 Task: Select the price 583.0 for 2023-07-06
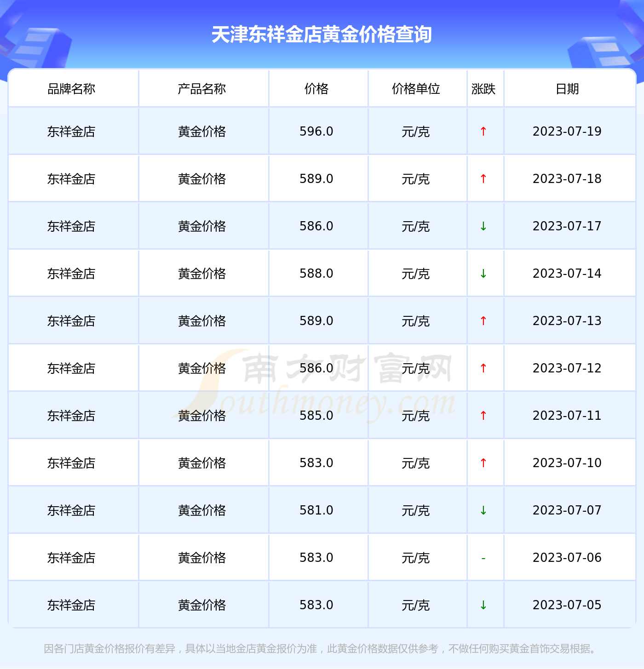coord(316,558)
